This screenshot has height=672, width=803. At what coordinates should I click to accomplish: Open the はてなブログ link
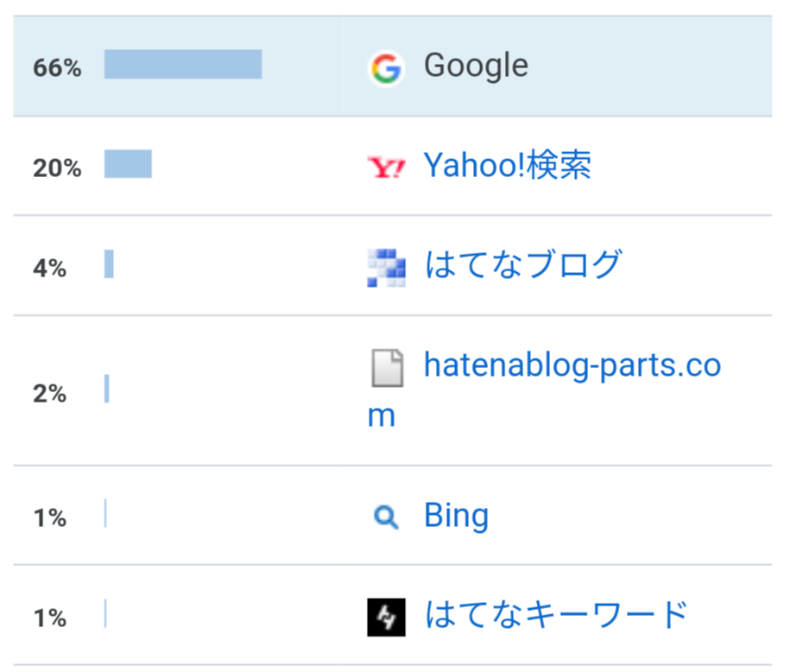pos(523,264)
